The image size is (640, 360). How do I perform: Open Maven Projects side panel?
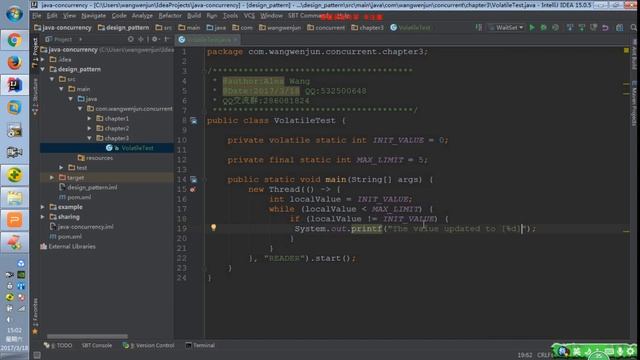click(x=634, y=103)
